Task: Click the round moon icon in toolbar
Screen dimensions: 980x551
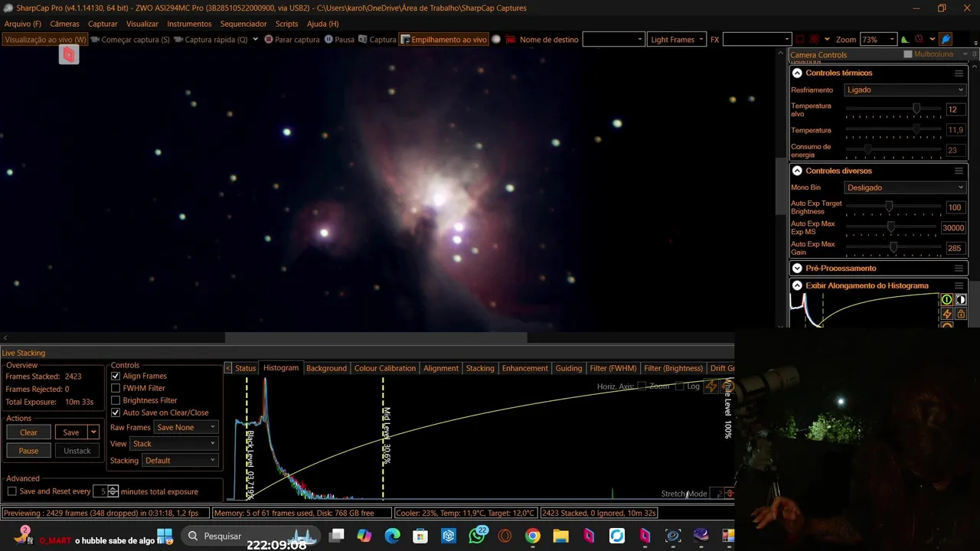Action: 496,40
